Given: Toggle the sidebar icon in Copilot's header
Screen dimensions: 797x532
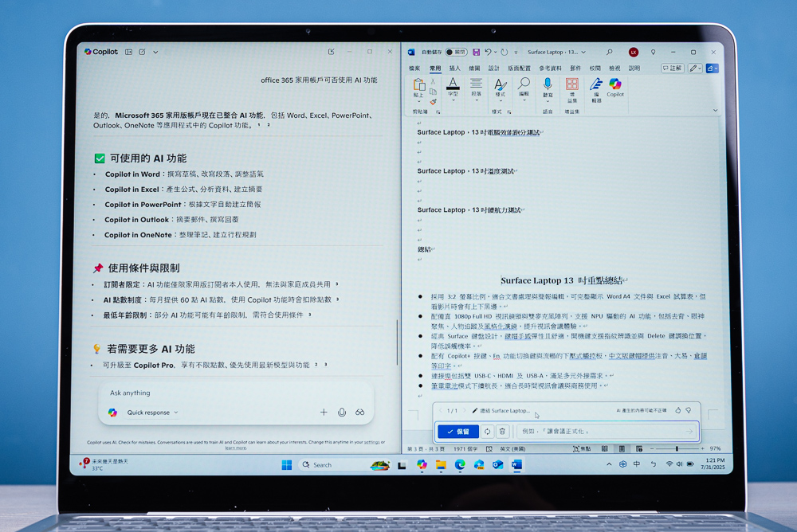Looking at the screenshot, I should pos(128,52).
